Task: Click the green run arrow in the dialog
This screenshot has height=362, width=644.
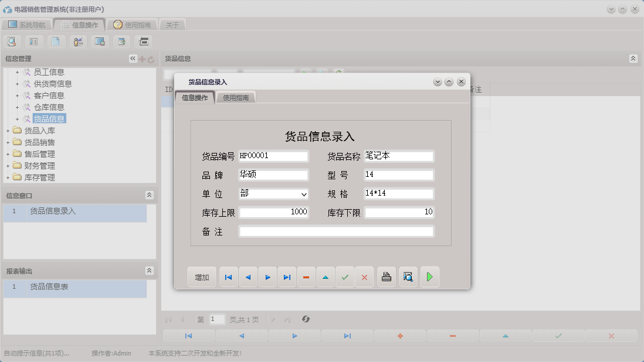Action: pos(430,276)
